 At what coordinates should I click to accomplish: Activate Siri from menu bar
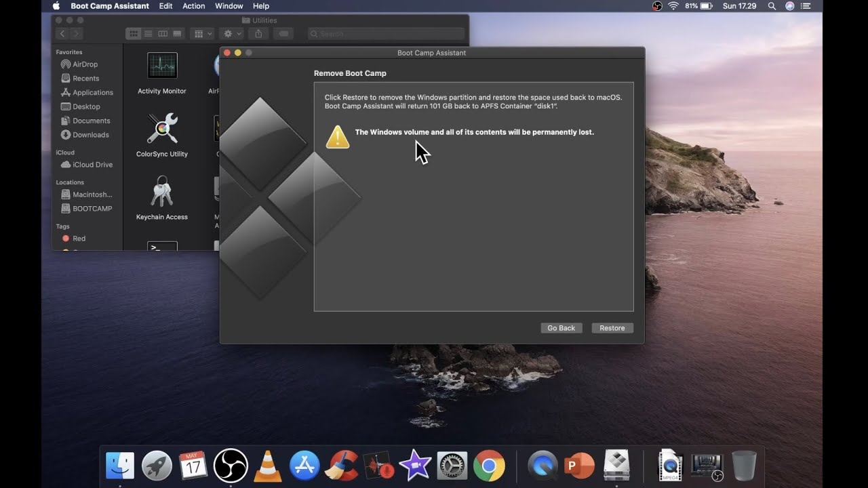click(790, 6)
